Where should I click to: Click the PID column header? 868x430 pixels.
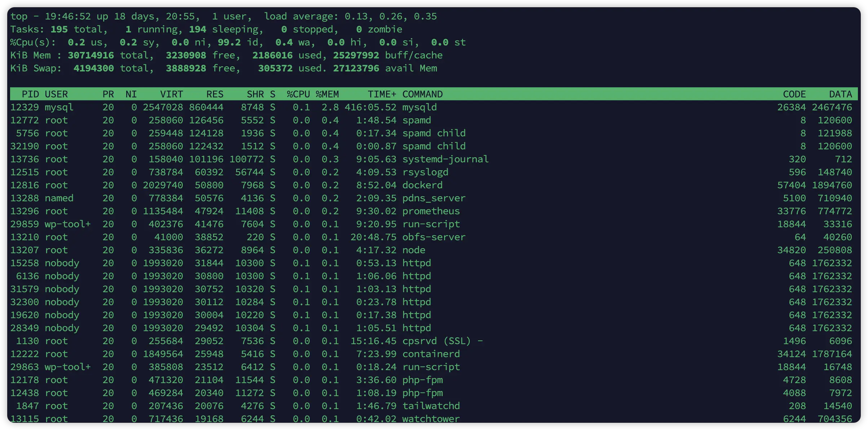pos(30,94)
